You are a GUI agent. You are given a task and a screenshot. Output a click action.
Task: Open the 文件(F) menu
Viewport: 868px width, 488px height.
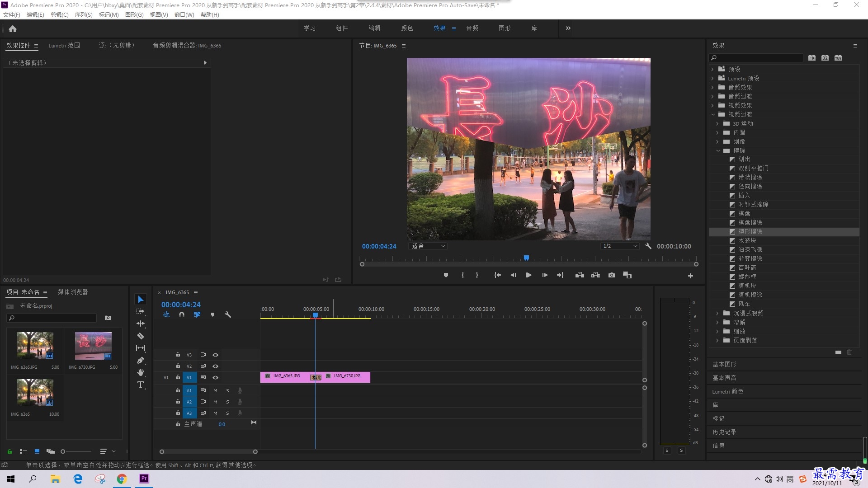tap(12, 15)
